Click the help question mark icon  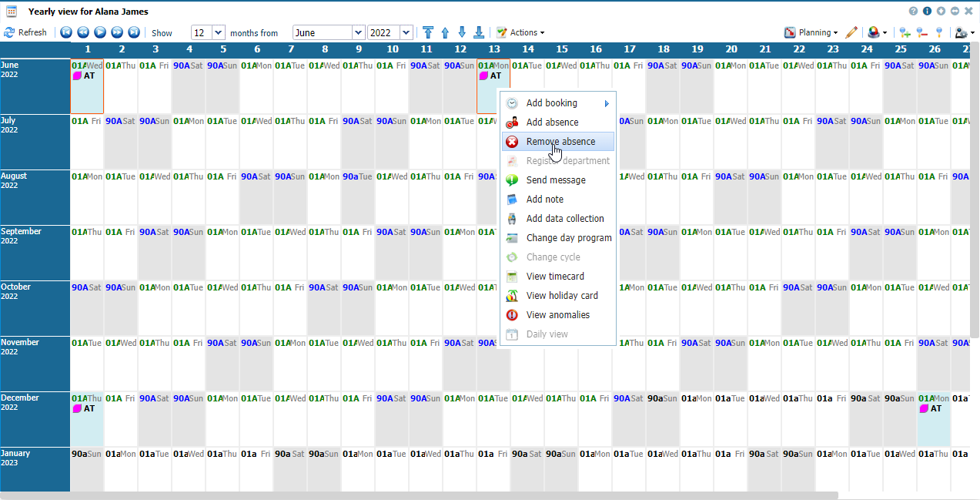tap(913, 12)
